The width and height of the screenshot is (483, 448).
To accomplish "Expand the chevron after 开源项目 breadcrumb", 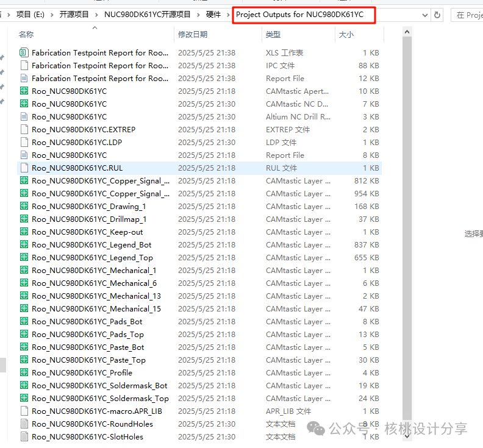I will click(x=97, y=15).
